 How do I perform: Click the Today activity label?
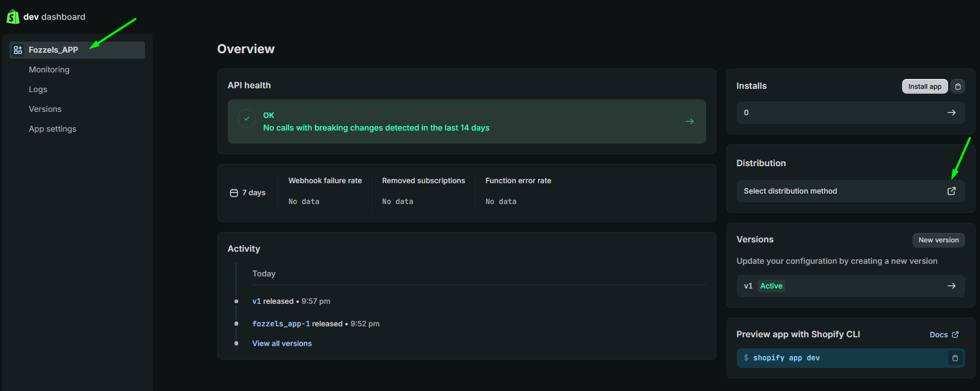coord(264,274)
